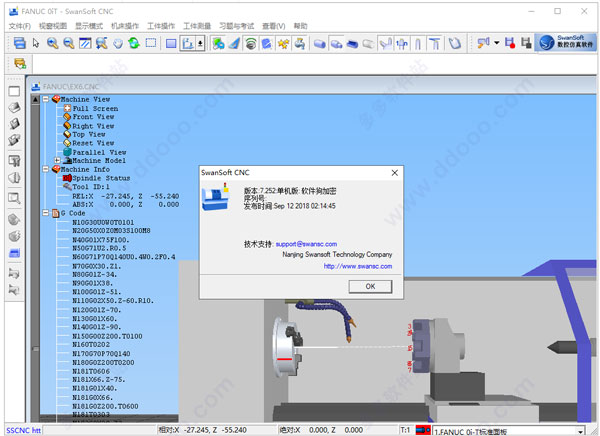Screen dimensions: 600x436
Task: Open the 机床操作 menu
Action: pyautogui.click(x=125, y=26)
